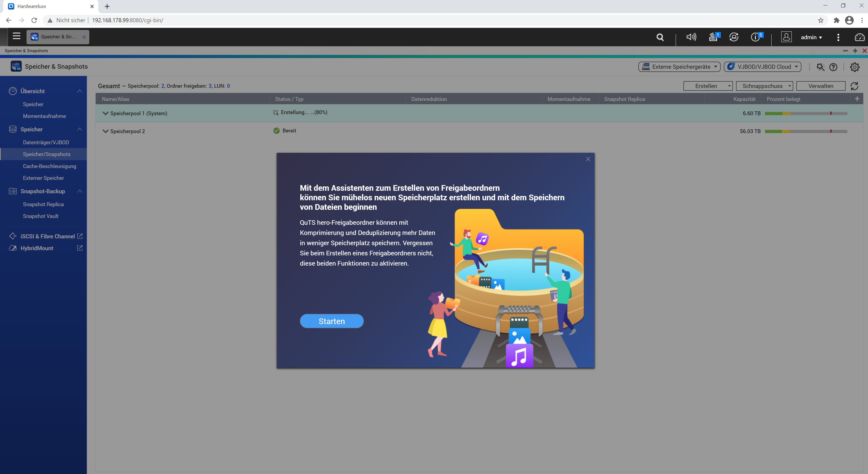Open HybridMount link
Screen dimensions: 868x474
(x=37, y=248)
